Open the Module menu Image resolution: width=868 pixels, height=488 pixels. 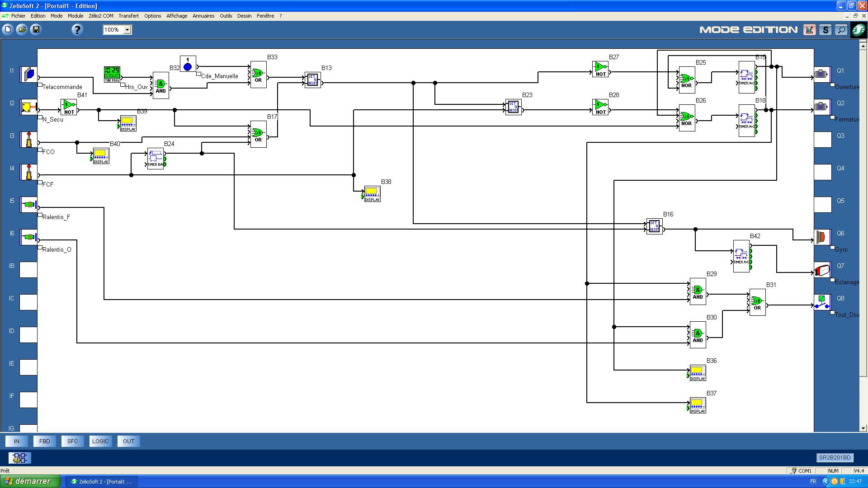coord(75,16)
